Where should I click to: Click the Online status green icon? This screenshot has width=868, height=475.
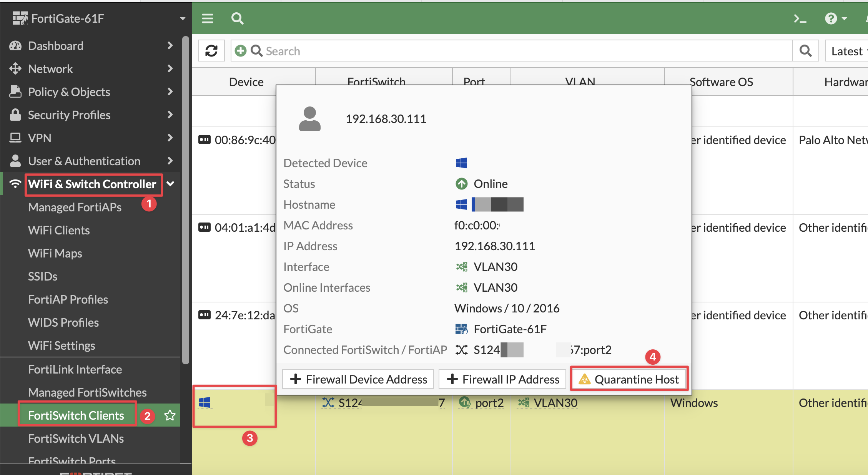point(461,184)
